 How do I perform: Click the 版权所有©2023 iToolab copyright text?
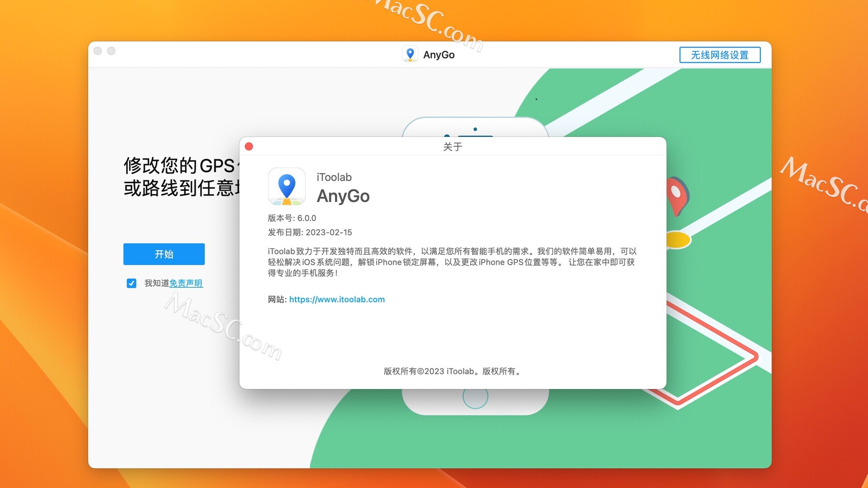coord(453,371)
